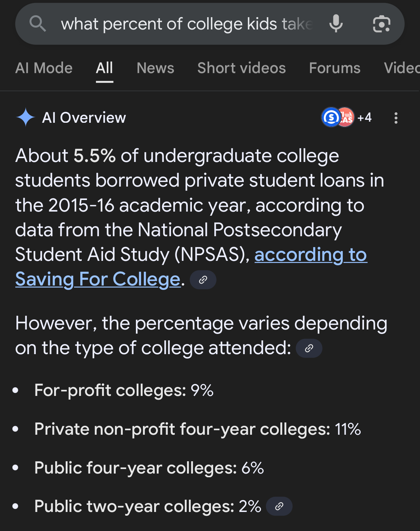
Task: Open link chip after 'college attended:'
Action: 309,348
